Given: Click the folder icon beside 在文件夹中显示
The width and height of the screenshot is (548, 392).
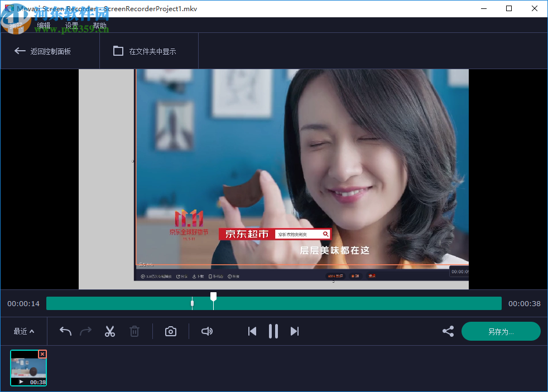Looking at the screenshot, I should point(118,50).
